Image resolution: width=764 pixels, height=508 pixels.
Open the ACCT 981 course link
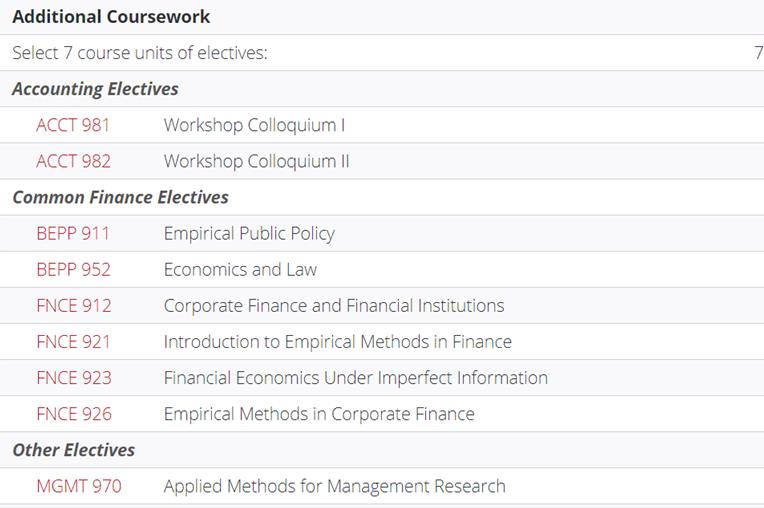tap(73, 125)
